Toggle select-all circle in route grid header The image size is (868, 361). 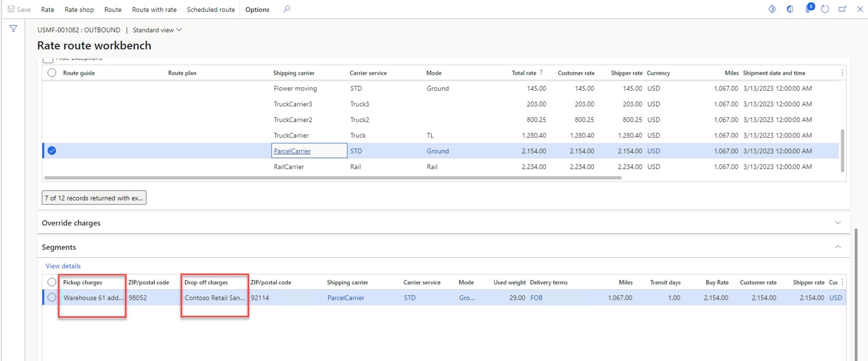coord(52,73)
